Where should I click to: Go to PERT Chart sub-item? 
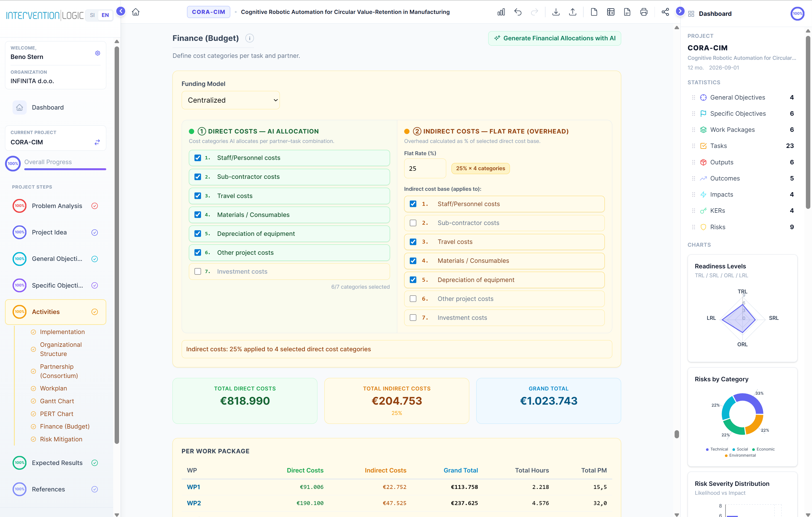56,414
